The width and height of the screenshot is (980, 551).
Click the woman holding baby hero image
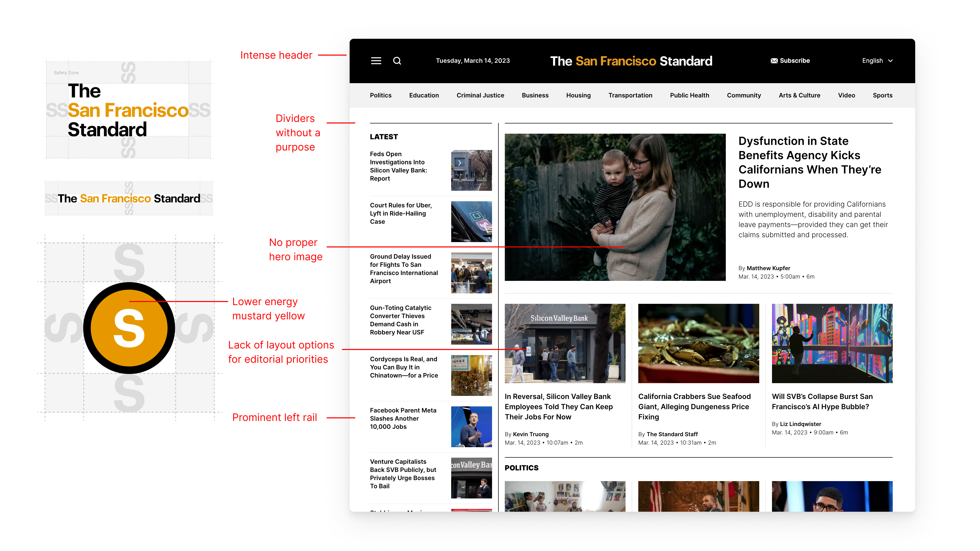615,207
